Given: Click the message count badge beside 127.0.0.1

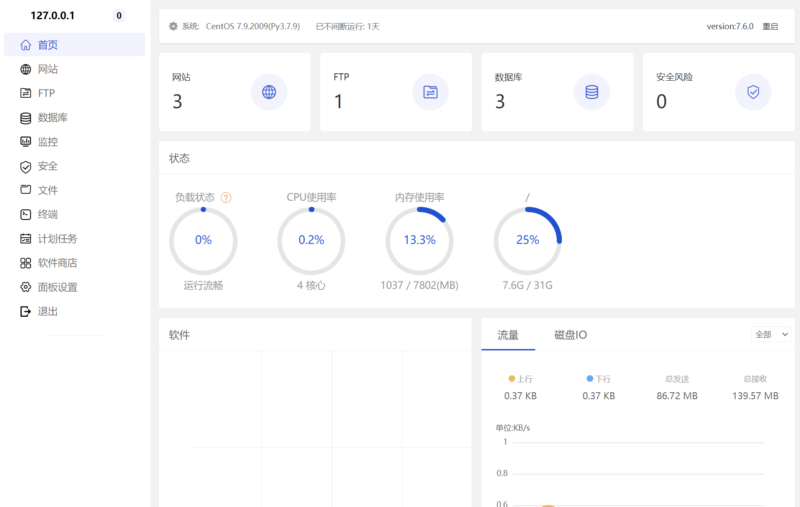Looking at the screenshot, I should (x=119, y=16).
